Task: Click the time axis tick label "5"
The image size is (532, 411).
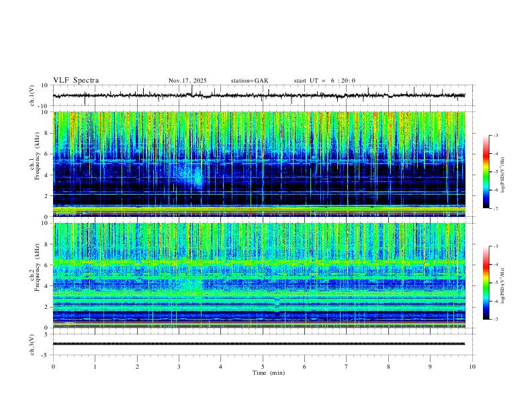Action: 263,367
